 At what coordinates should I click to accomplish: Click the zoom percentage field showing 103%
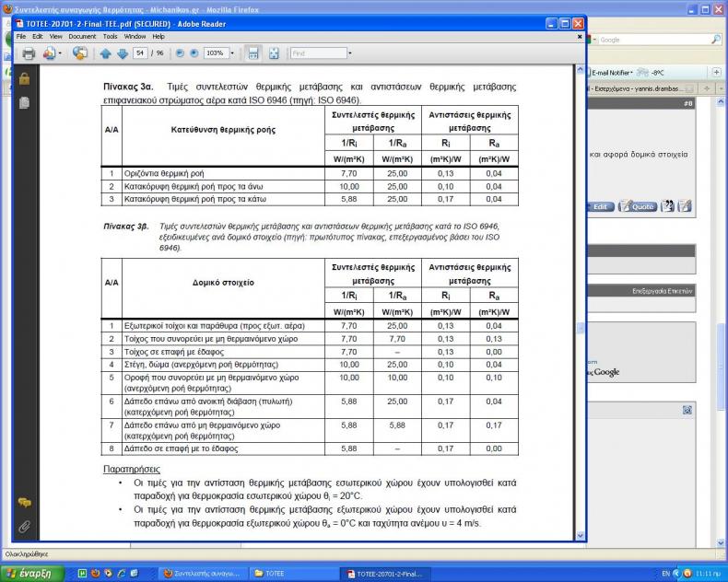[x=216, y=53]
